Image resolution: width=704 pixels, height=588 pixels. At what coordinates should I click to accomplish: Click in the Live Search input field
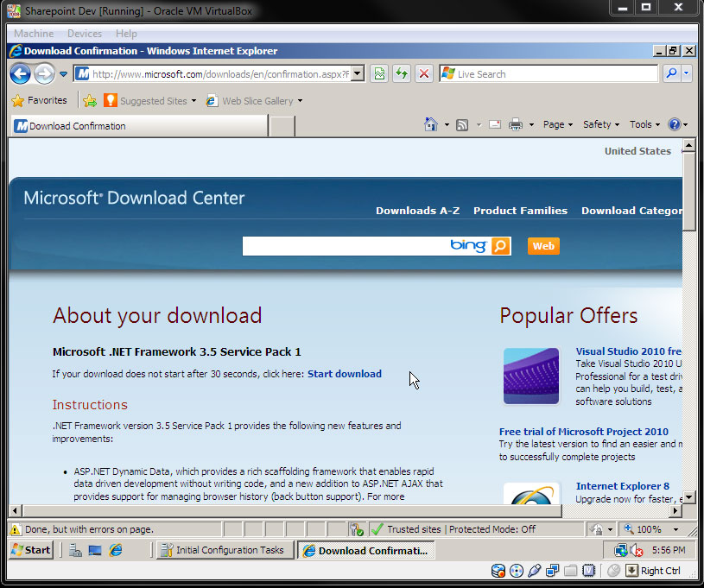click(556, 73)
